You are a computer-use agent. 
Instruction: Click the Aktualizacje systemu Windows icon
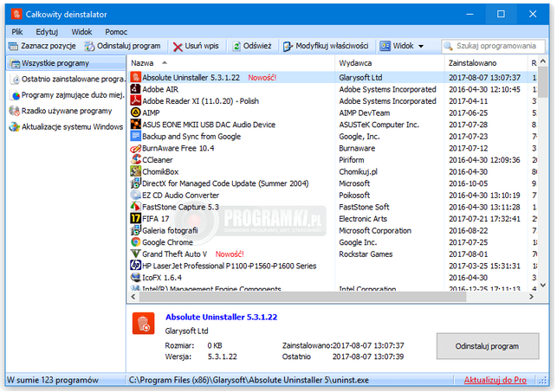pyautogui.click(x=15, y=127)
